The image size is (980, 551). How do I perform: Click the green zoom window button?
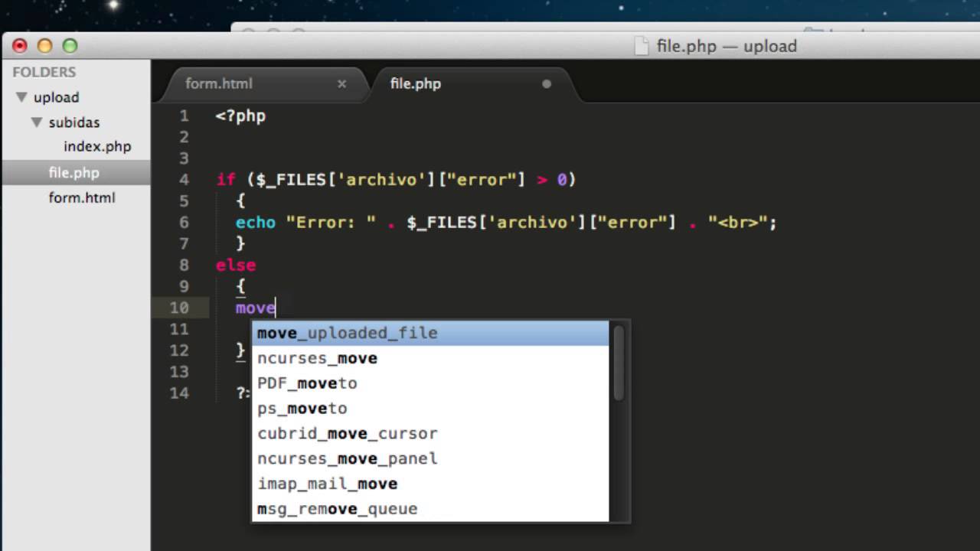70,46
